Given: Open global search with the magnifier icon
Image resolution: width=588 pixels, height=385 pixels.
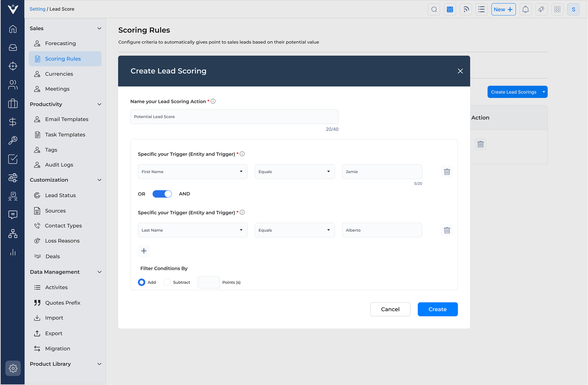Looking at the screenshot, I should click(434, 9).
